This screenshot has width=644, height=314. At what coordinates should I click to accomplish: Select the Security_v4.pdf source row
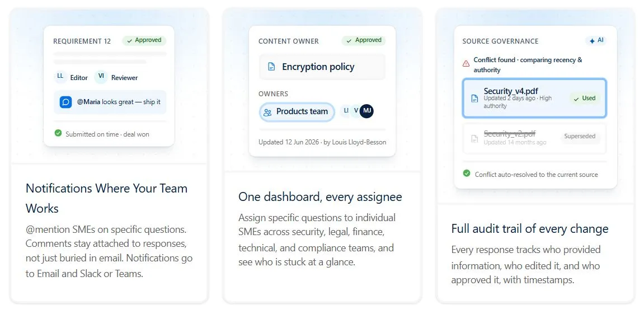[534, 98]
